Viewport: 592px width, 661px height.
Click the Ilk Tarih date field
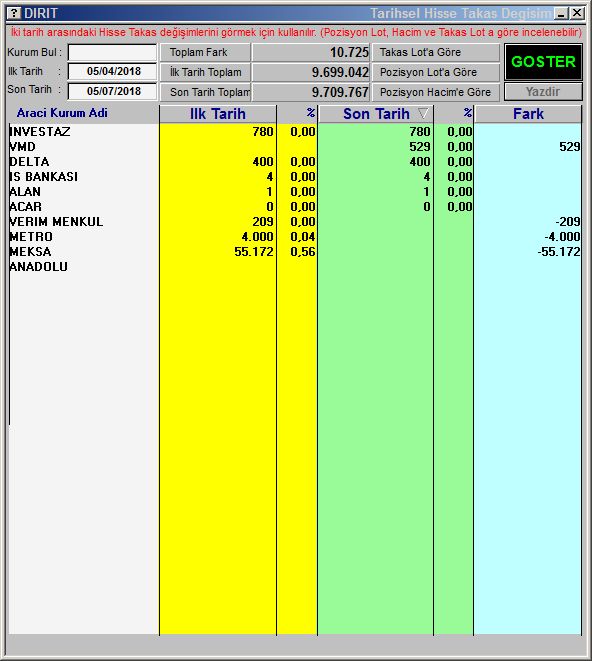pos(112,71)
